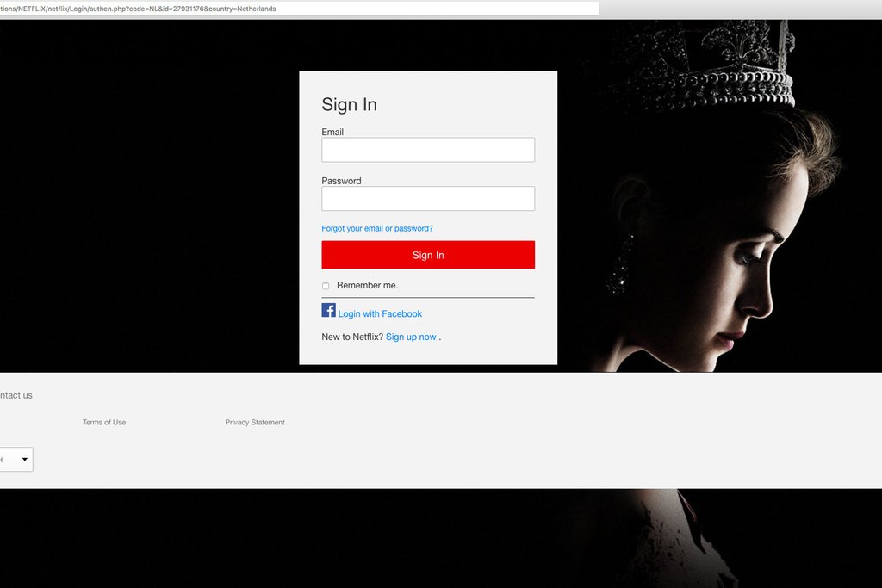Image resolution: width=882 pixels, height=588 pixels.
Task: Click the Password field label
Action: click(x=341, y=181)
